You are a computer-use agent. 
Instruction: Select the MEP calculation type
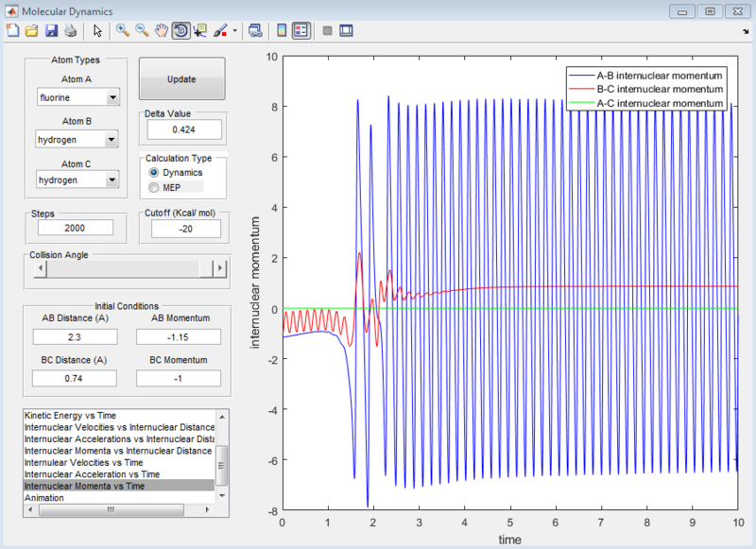(153, 187)
